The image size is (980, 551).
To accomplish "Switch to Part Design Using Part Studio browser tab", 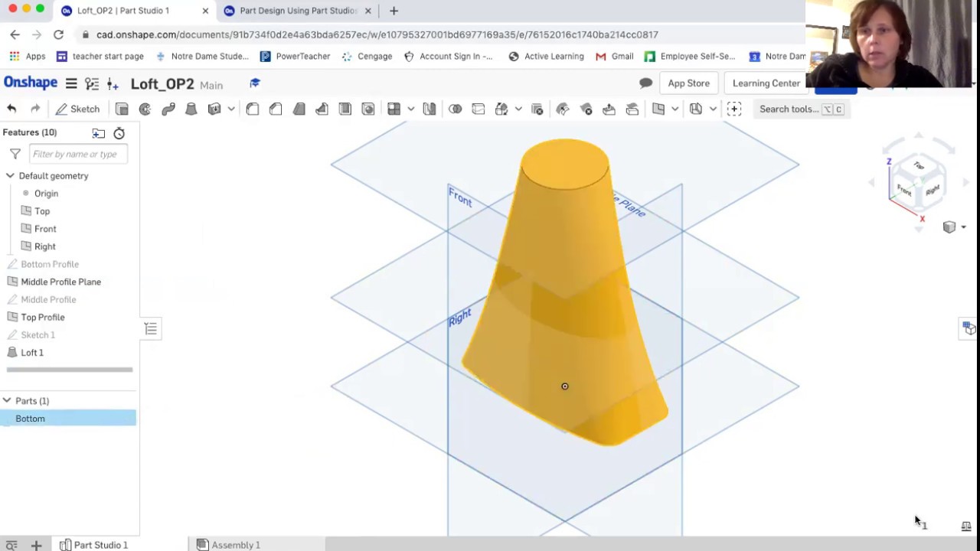I will (298, 11).
